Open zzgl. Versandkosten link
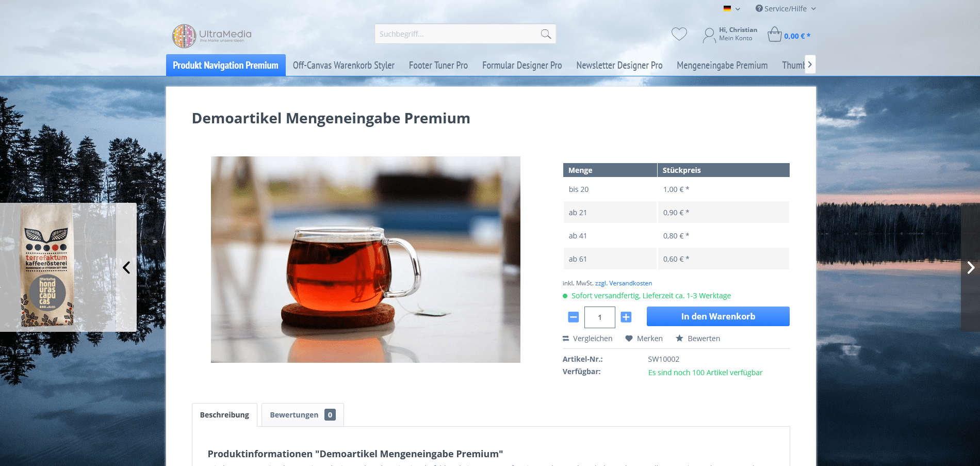980x466 pixels. (624, 283)
